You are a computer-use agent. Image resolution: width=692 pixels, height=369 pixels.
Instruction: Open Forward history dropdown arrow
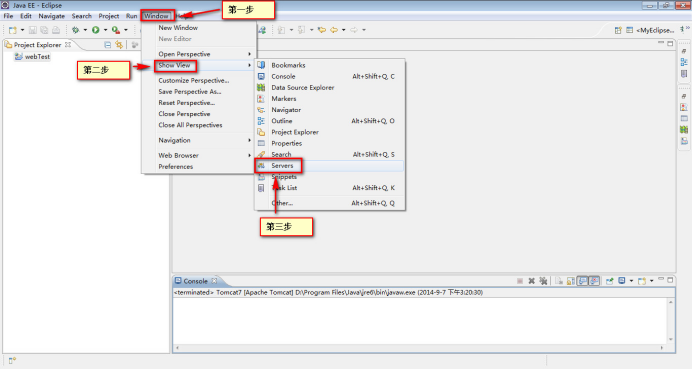click(364, 30)
